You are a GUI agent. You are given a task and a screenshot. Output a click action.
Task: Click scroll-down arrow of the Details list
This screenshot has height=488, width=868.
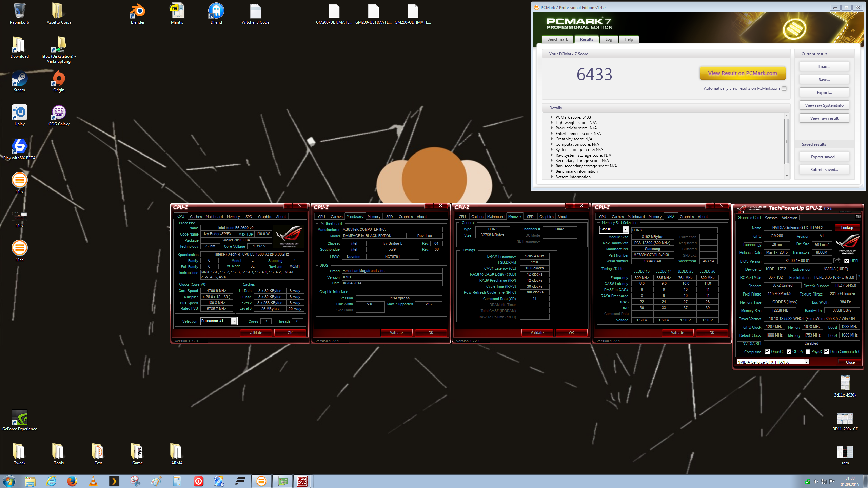pos(787,176)
